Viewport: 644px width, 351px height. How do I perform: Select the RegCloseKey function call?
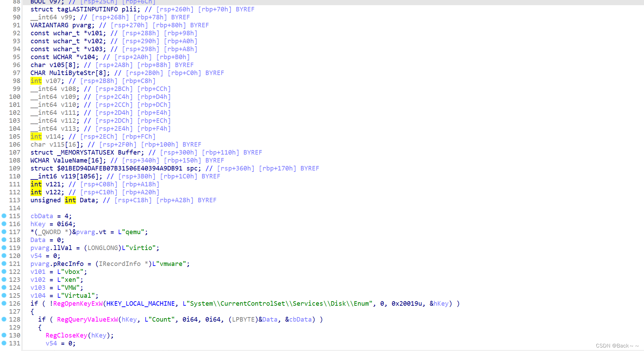(66, 335)
